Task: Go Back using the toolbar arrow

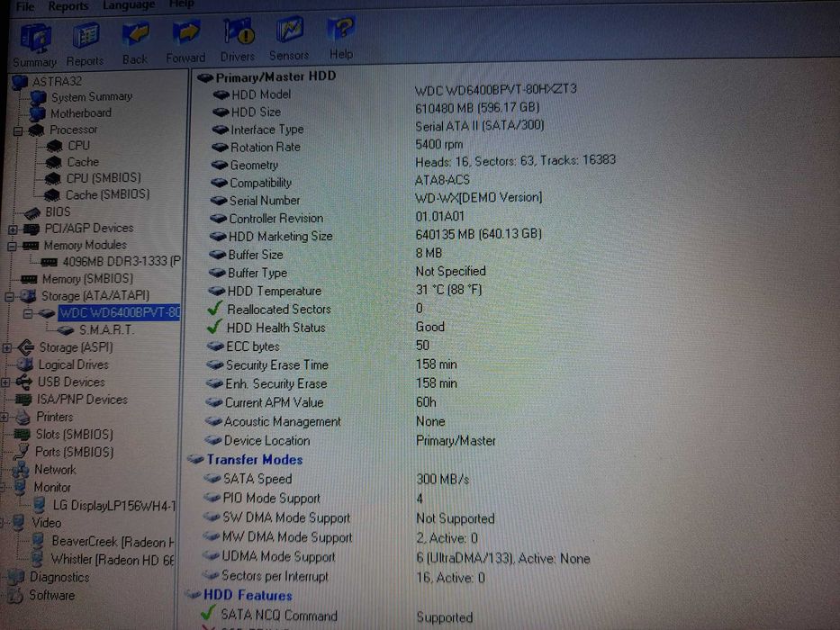Action: tap(135, 43)
